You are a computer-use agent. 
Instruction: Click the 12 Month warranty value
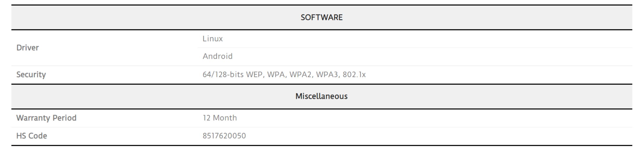[x=220, y=118]
